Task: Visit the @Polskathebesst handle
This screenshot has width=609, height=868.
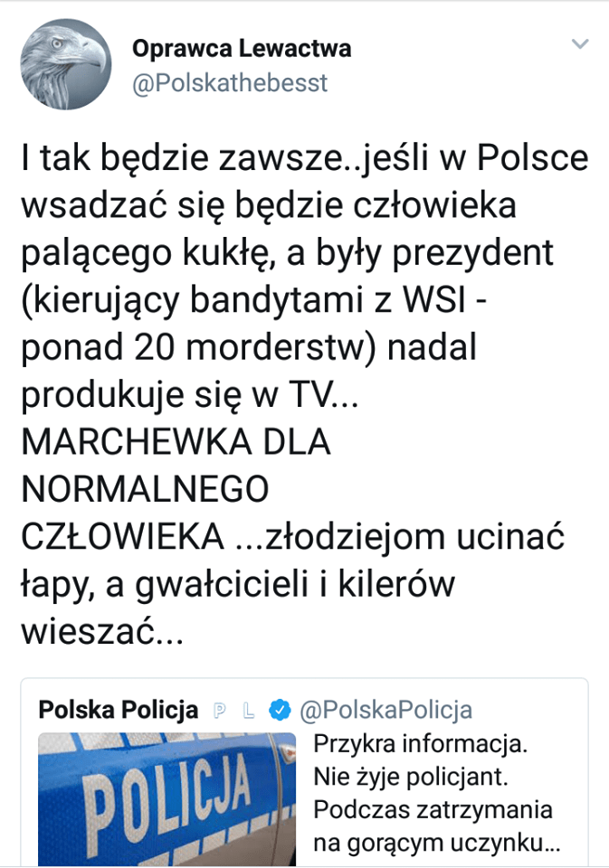Action: [230, 83]
